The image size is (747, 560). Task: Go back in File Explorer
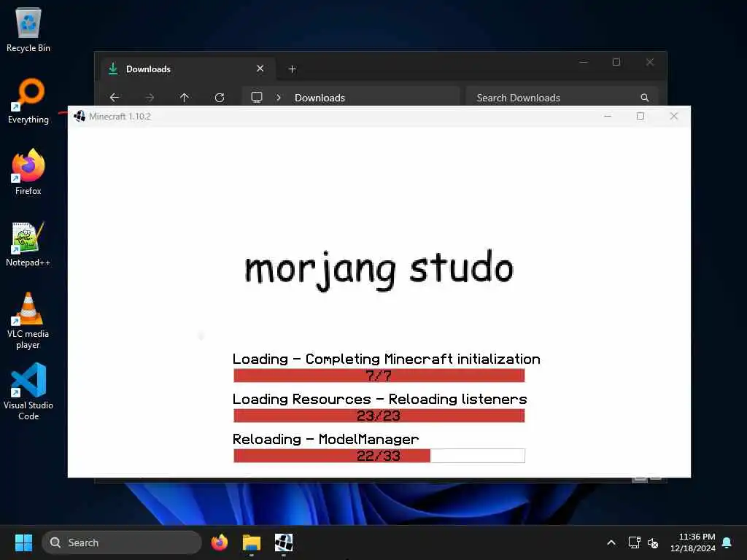(115, 98)
